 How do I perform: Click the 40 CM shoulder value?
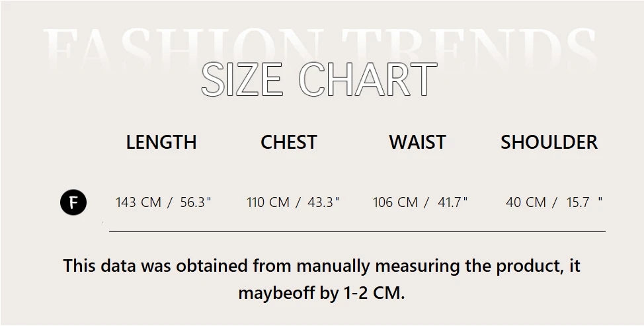526,202
